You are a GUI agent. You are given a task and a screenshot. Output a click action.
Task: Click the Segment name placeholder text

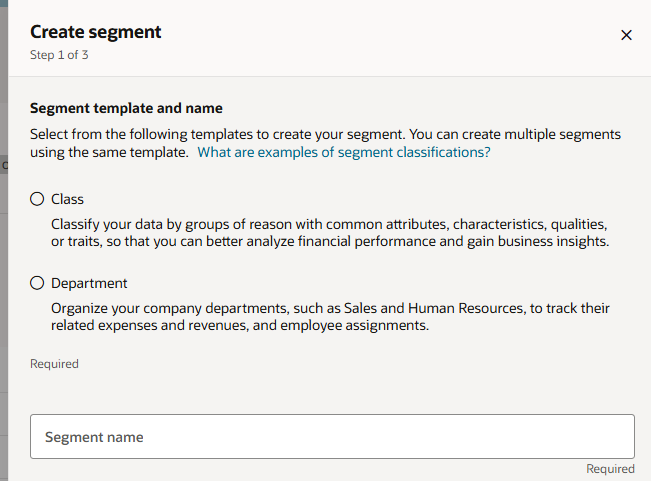point(94,437)
